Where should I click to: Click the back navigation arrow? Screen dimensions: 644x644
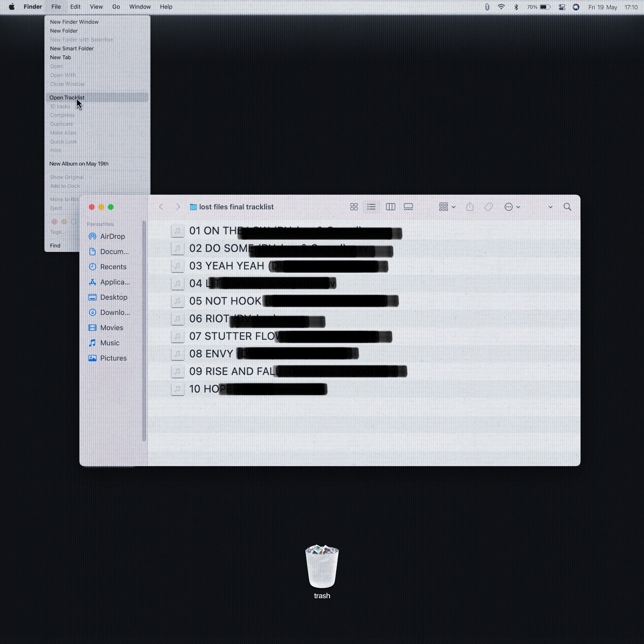(161, 207)
